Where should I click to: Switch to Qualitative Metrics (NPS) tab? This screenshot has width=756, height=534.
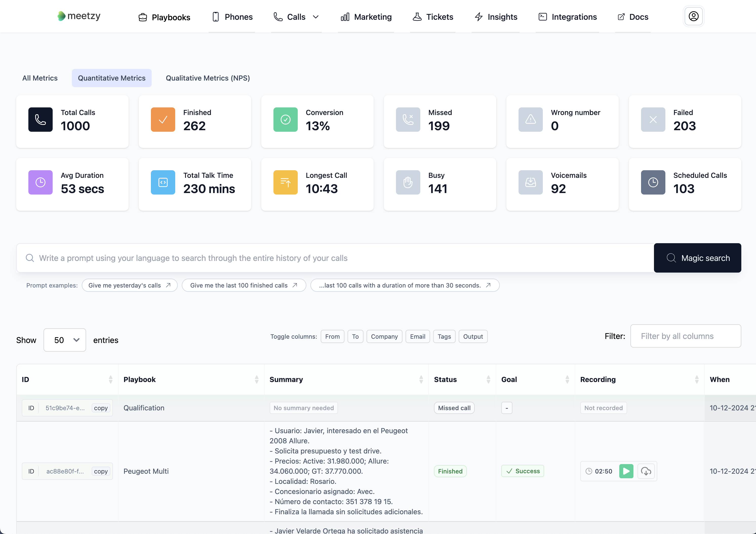208,78
